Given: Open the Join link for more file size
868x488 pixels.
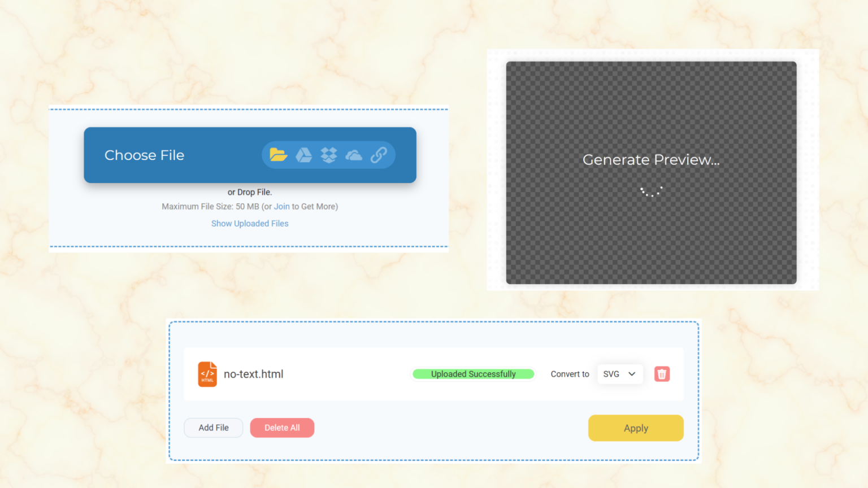Looking at the screenshot, I should click(281, 206).
